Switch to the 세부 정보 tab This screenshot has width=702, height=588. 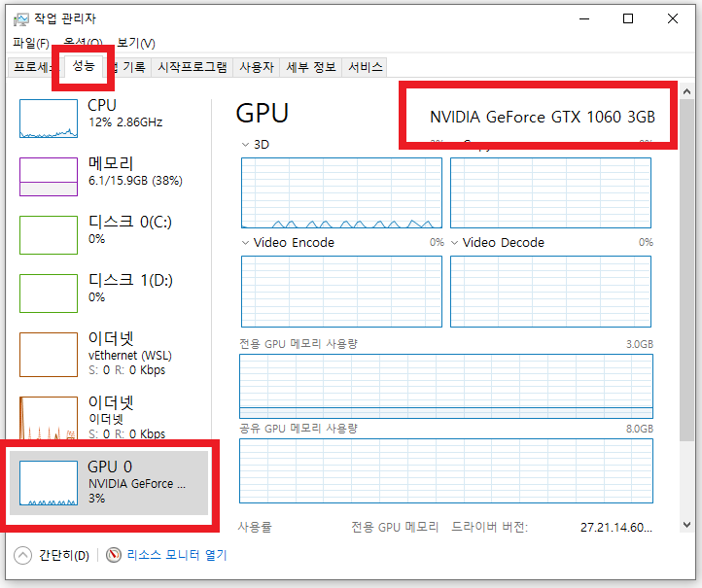click(x=311, y=67)
